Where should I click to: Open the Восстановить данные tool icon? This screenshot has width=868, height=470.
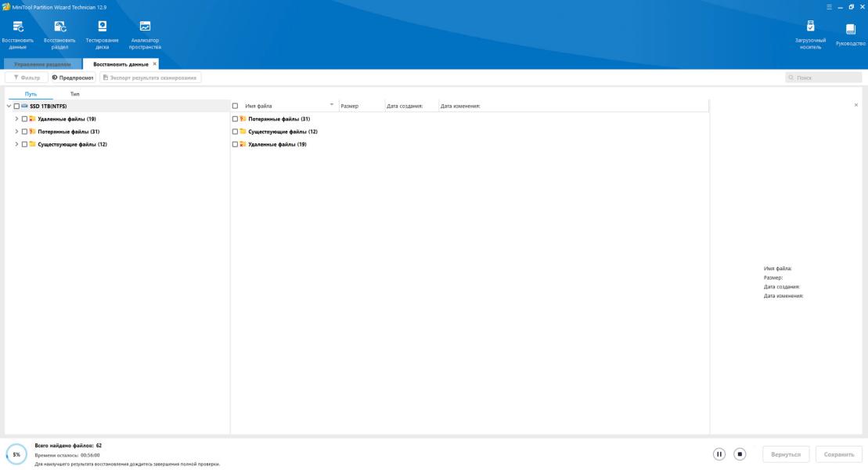point(18,27)
